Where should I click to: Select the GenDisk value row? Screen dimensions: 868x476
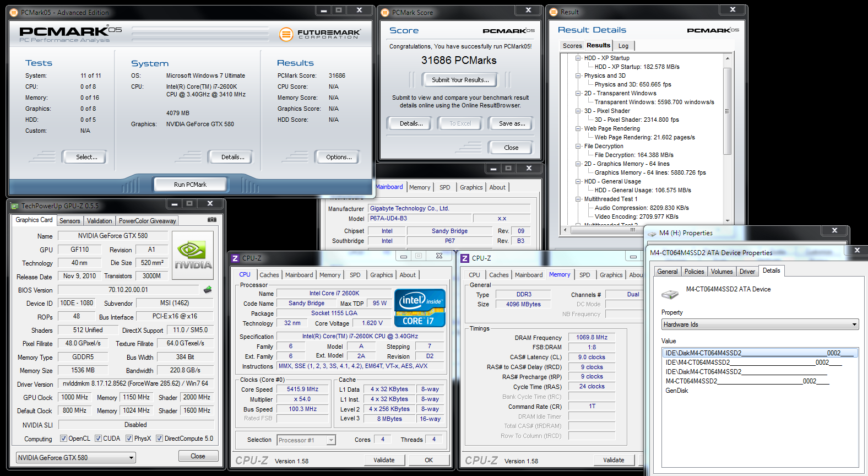pyautogui.click(x=677, y=391)
